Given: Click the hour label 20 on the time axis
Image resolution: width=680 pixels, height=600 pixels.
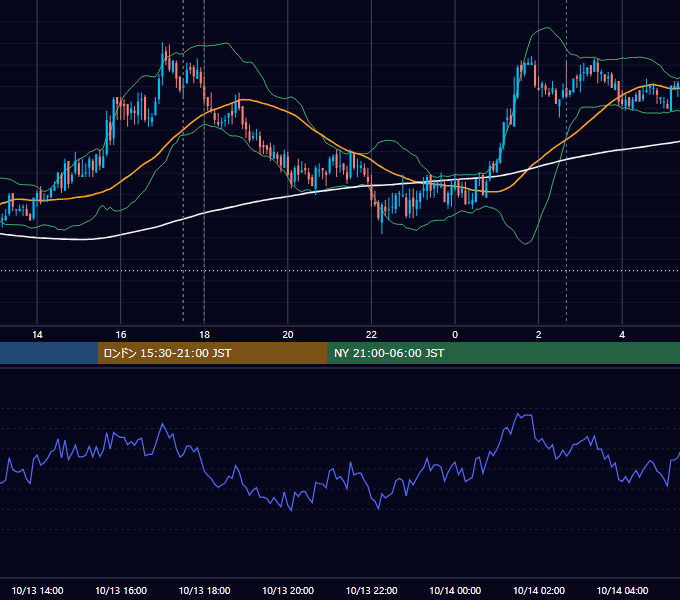Looking at the screenshot, I should tap(288, 335).
